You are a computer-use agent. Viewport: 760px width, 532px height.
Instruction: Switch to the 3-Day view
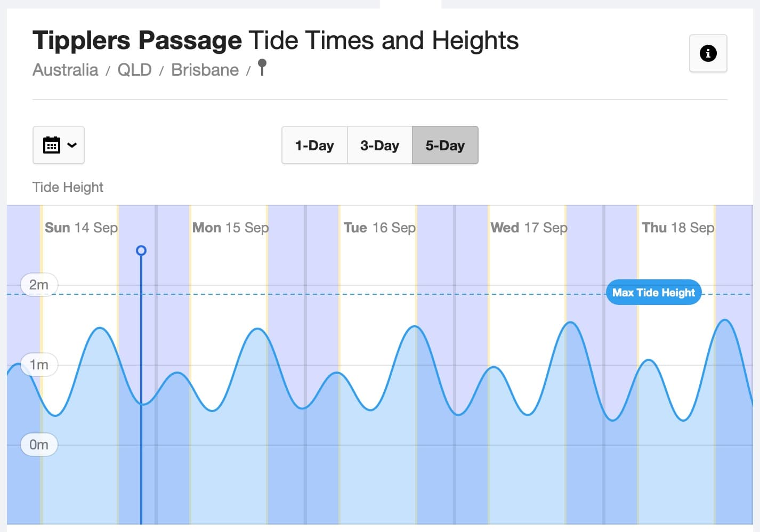point(379,145)
